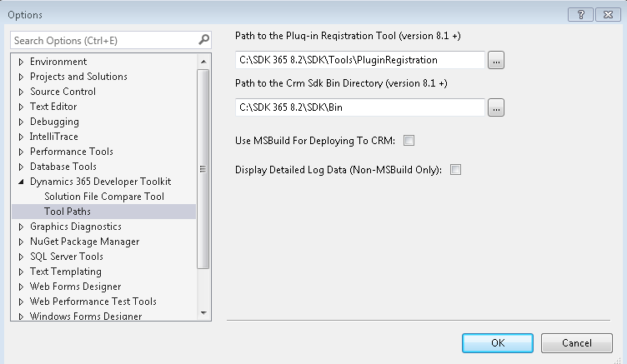The width and height of the screenshot is (627, 364).
Task: Select Source Control in options tree
Action: coord(63,92)
